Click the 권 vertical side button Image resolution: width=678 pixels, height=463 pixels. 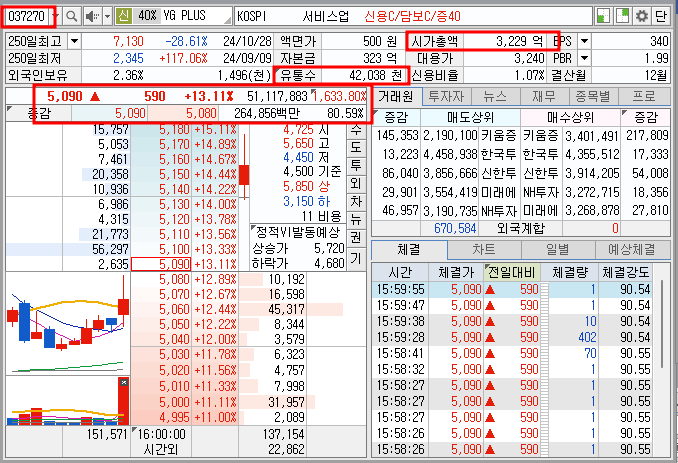click(x=355, y=238)
